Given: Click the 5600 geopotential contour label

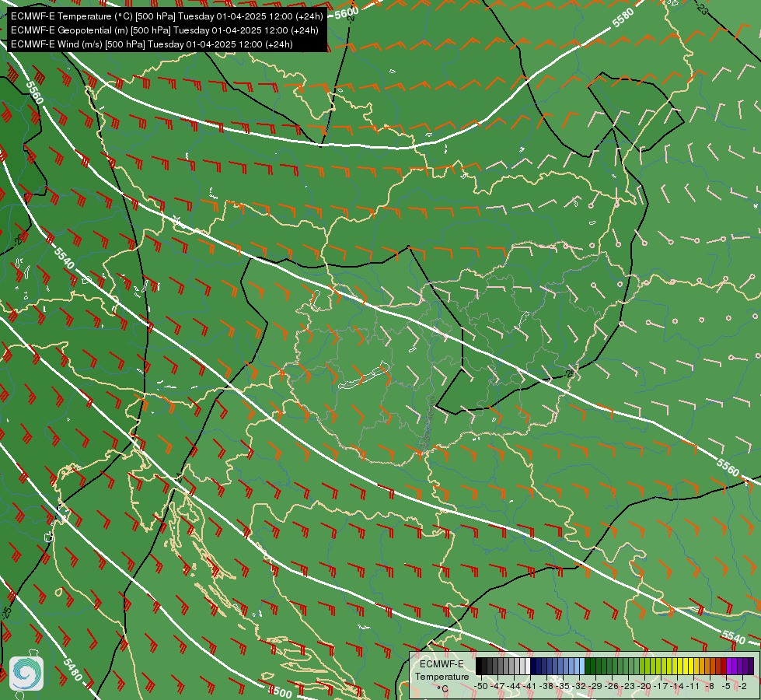Looking at the screenshot, I should [x=347, y=12].
